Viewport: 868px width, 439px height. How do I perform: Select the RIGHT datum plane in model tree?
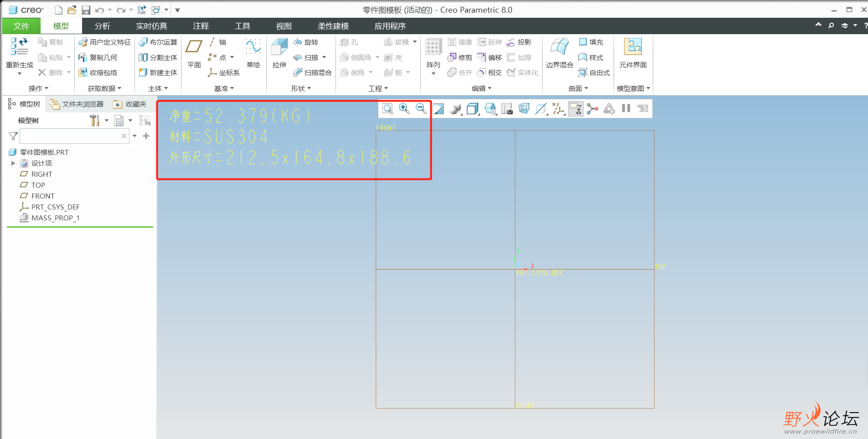tap(36, 174)
